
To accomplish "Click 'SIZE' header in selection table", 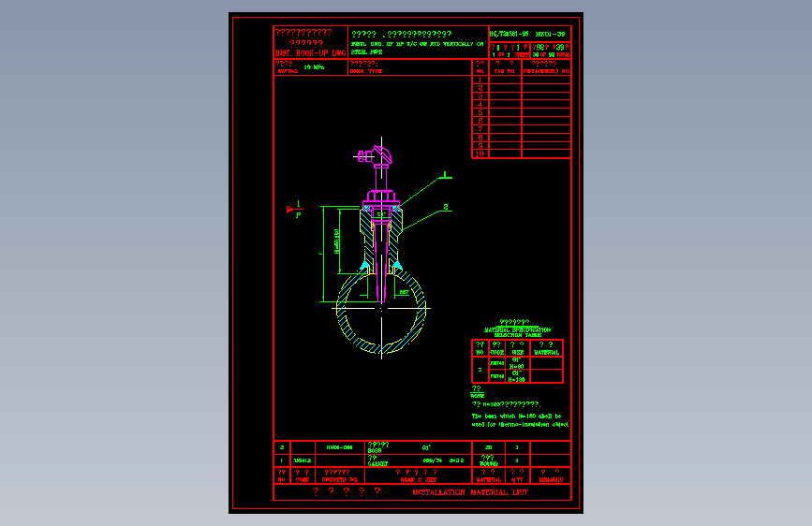I will [517, 353].
